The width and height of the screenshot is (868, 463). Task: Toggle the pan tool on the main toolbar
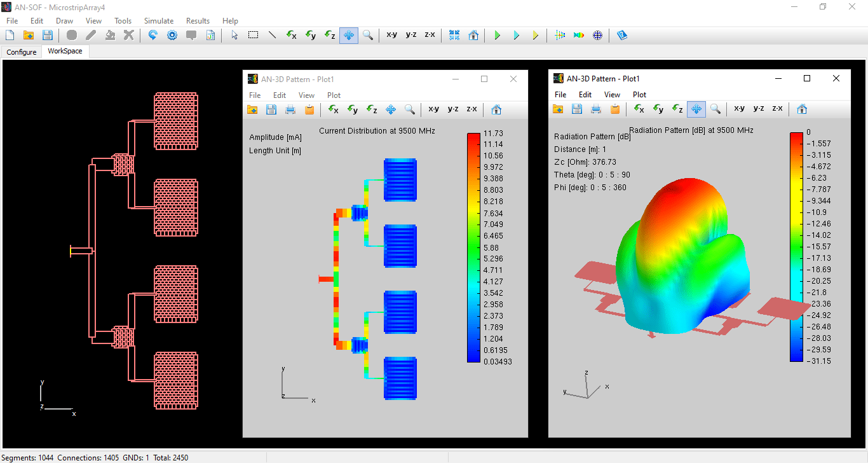348,35
